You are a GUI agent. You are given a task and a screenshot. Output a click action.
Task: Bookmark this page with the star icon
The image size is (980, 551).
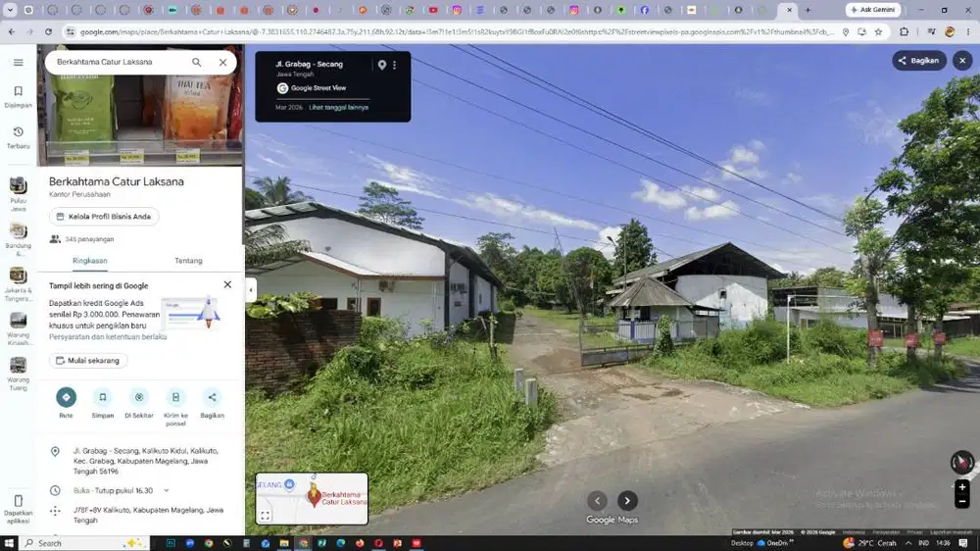[x=878, y=31]
